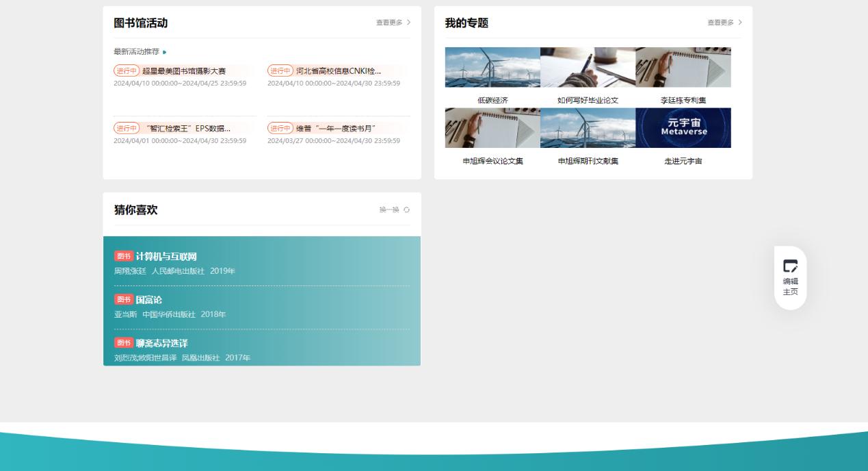
Task: Open the 低碳经济 topic thumbnail
Action: pos(492,67)
